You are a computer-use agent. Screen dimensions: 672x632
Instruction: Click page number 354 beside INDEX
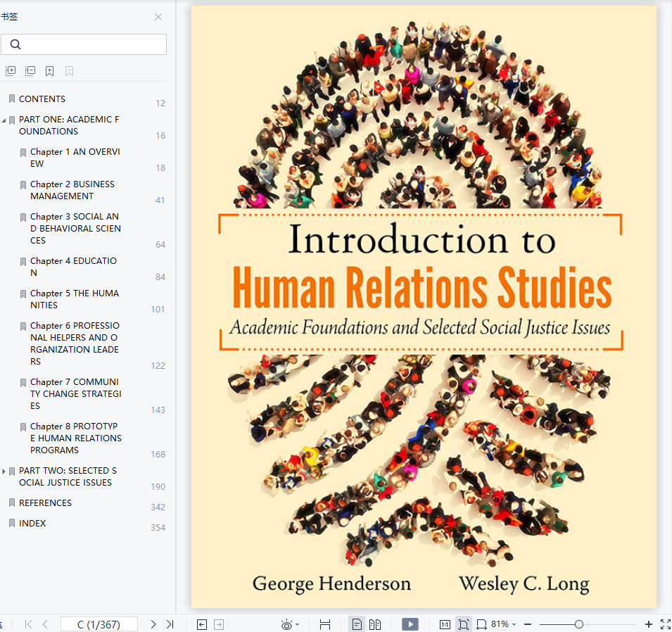[x=158, y=528]
